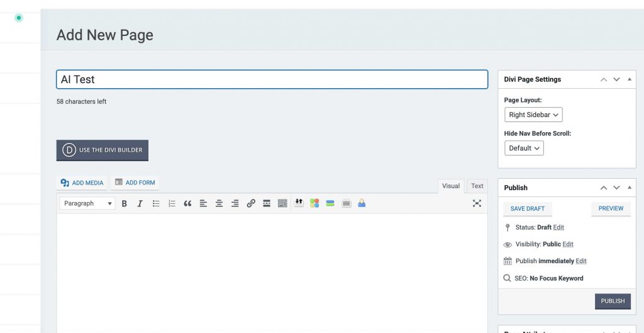
Task: Insert a numbered list
Action: coord(172,203)
